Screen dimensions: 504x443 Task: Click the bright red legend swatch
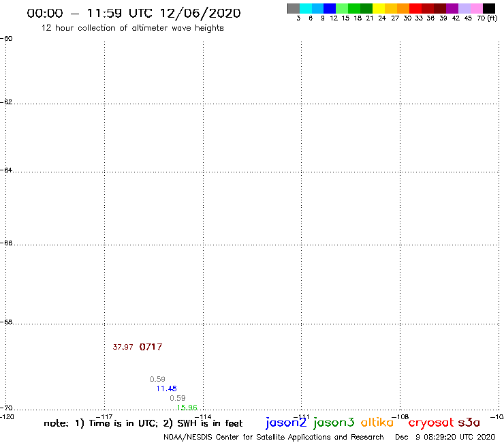415,8
